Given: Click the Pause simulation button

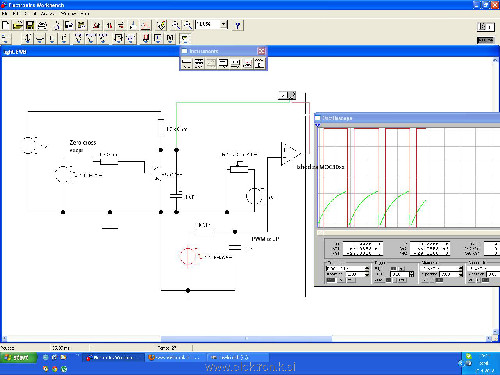Looking at the screenshot, I should (485, 40).
